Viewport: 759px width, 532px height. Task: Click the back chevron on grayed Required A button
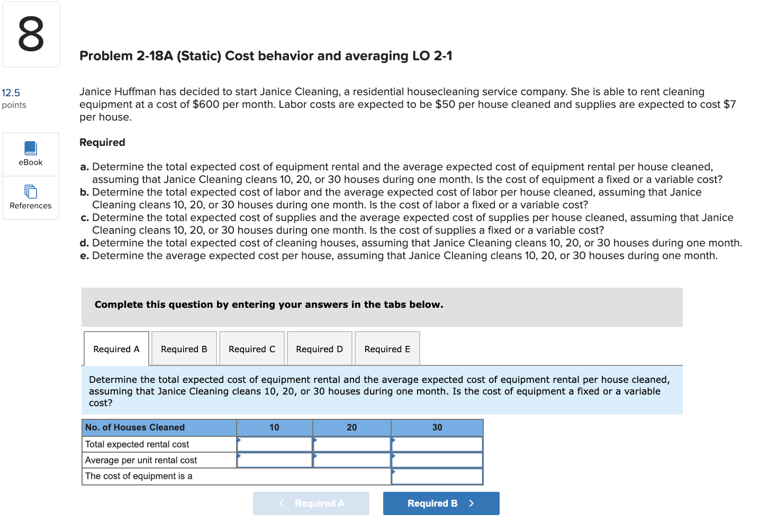(x=281, y=503)
